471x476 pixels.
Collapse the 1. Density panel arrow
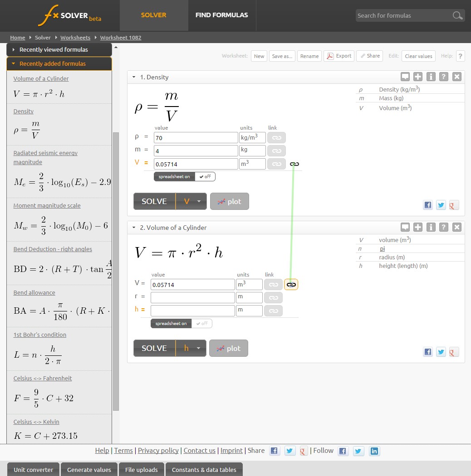tap(134, 77)
